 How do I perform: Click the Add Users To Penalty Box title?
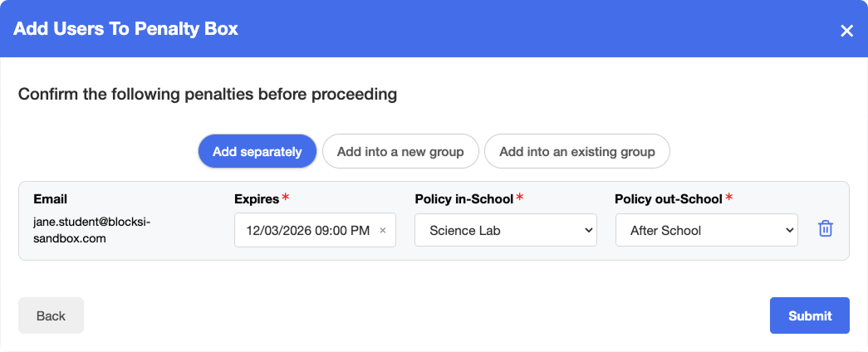point(125,29)
